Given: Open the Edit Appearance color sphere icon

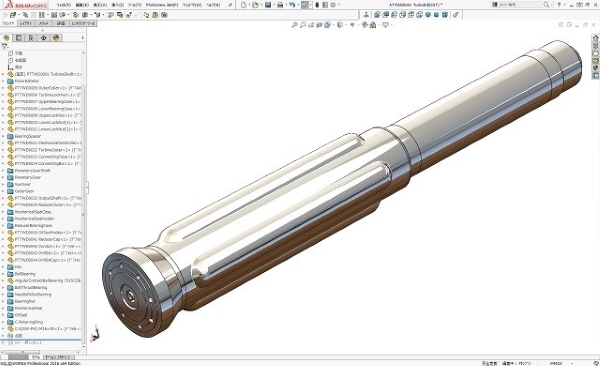Looking at the screenshot, I should (364, 25).
